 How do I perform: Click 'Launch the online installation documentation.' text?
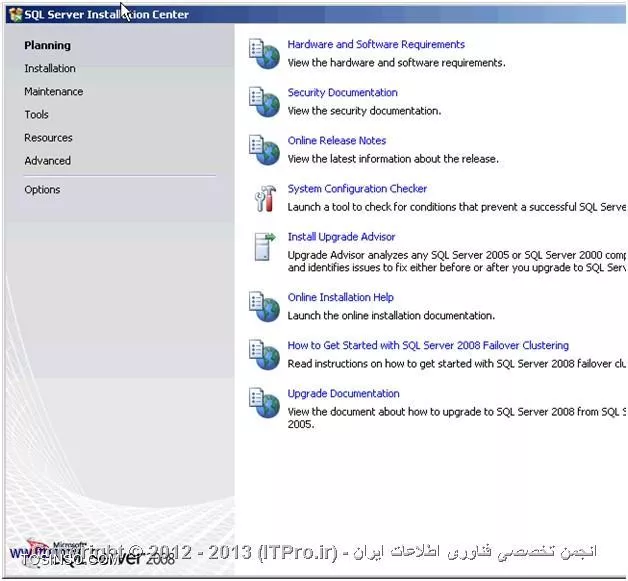[x=391, y=316]
